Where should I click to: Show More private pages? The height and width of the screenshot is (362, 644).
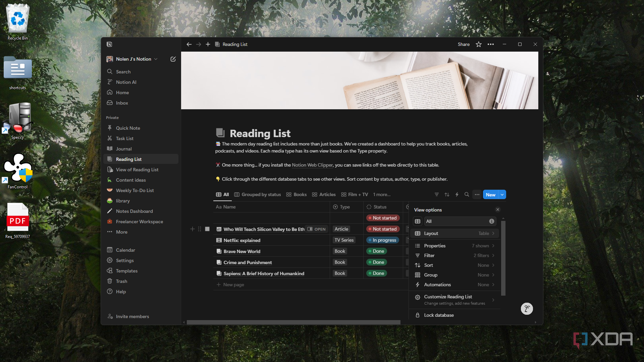coord(141,232)
